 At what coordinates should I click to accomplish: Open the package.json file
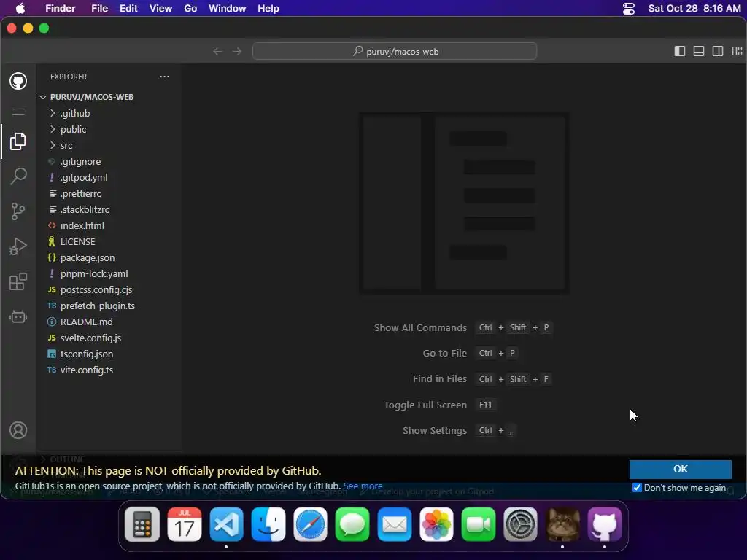(x=108, y=257)
